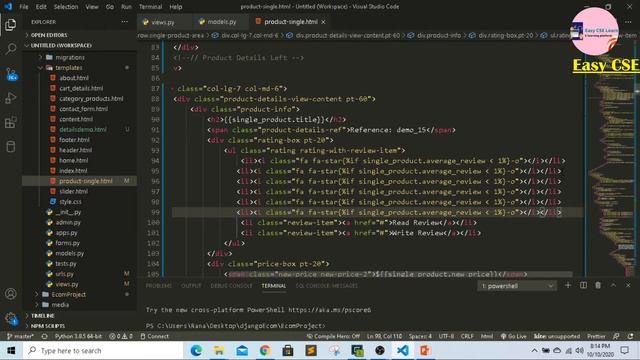This screenshot has height=360, width=640.
Task: Open Microsoft Edge from taskbar
Action: coord(196,350)
